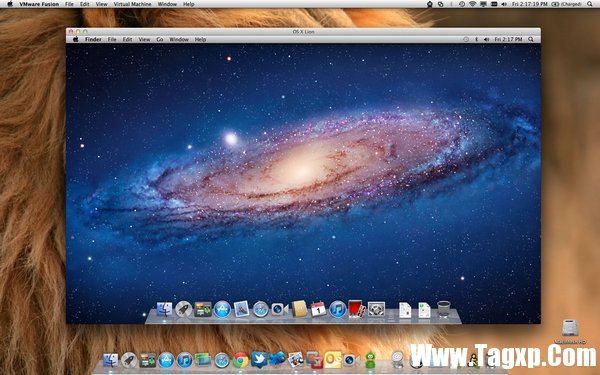
Task: Open the host Edit menu
Action: click(85, 4)
